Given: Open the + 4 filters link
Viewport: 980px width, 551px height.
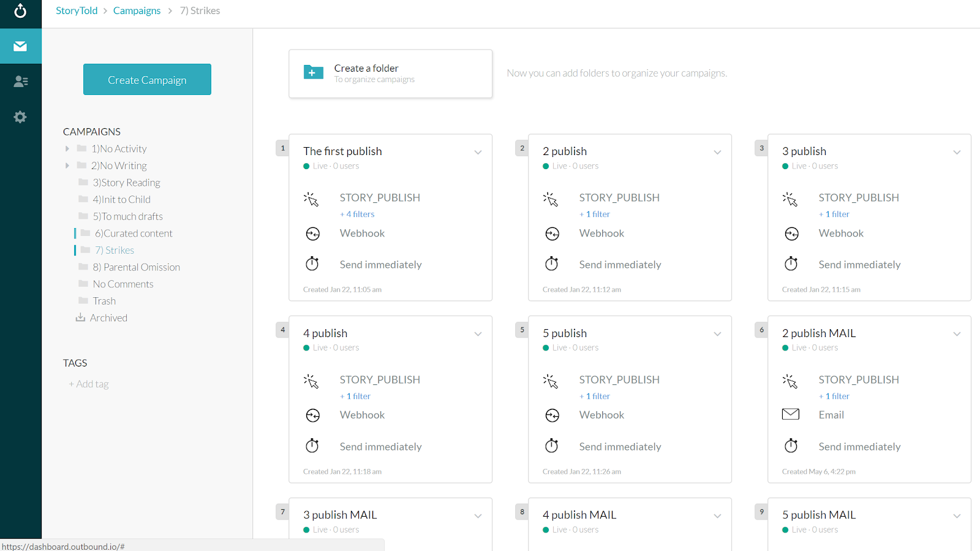Looking at the screenshot, I should [x=358, y=214].
